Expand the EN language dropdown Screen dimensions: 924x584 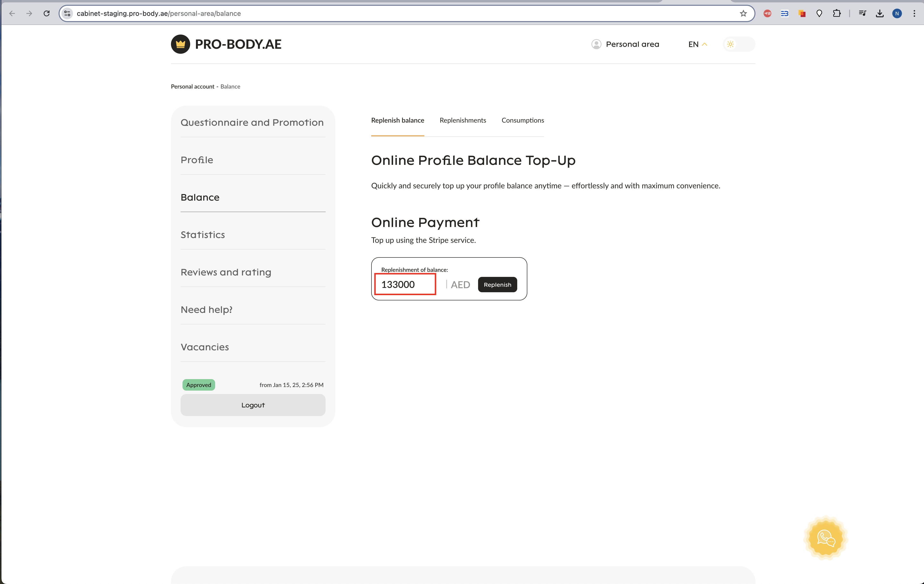point(697,44)
